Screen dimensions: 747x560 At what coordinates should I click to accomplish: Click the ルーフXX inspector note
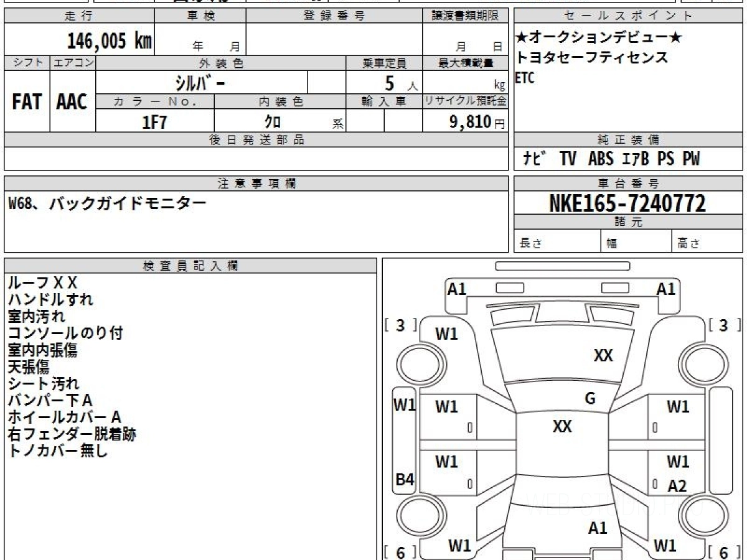tap(42, 283)
